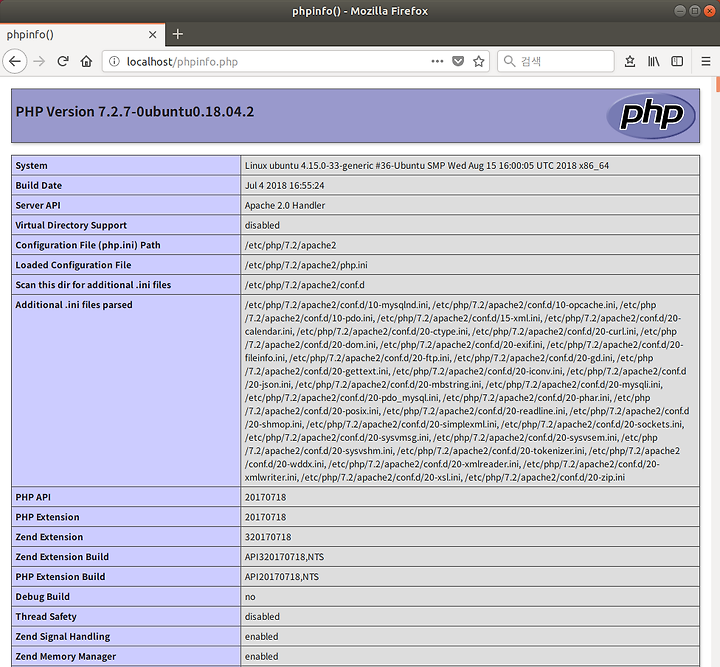Select Loaded Configuration File label
Image resolution: width=720 pixels, height=667 pixels.
(73, 265)
